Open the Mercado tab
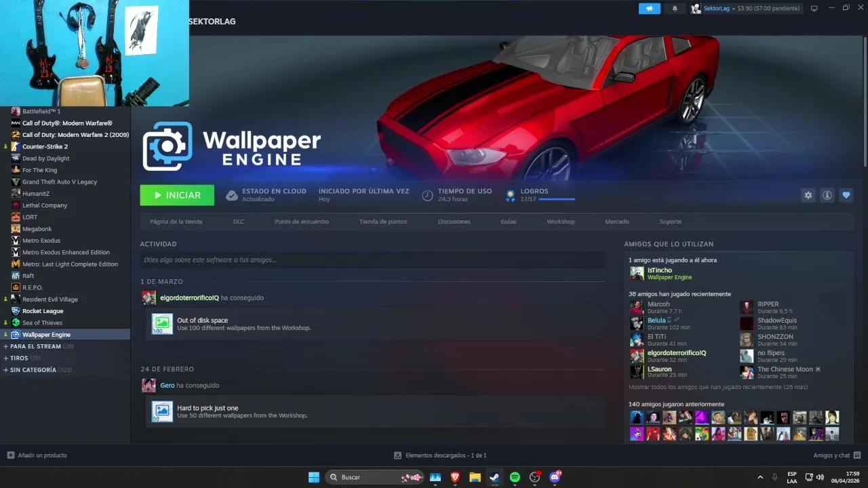868x488 pixels. (617, 222)
